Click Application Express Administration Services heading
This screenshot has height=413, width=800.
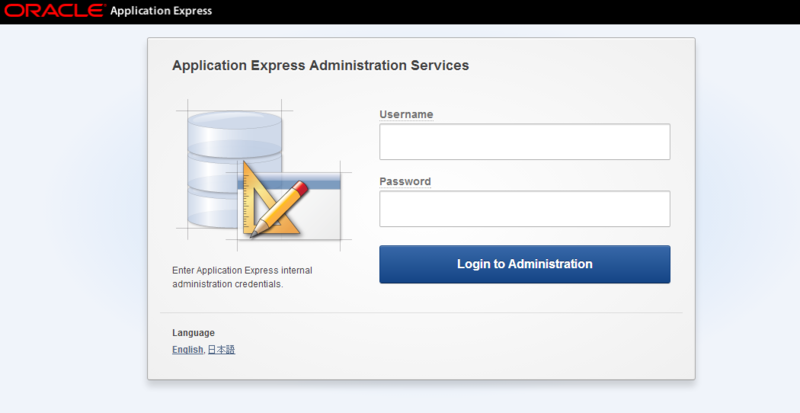pos(320,65)
